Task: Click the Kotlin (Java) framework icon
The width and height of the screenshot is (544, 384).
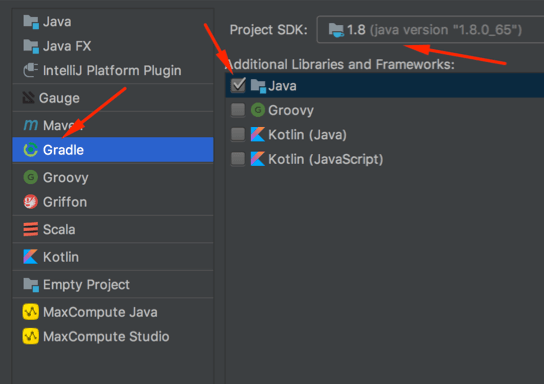Action: (x=258, y=135)
